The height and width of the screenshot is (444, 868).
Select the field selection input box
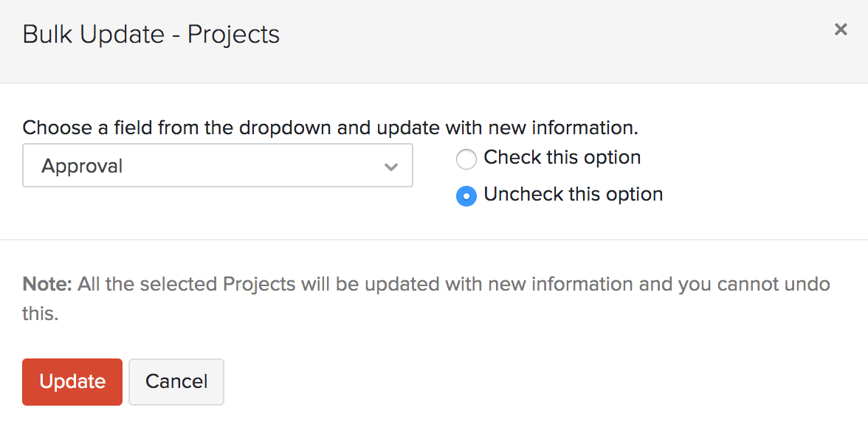218,165
